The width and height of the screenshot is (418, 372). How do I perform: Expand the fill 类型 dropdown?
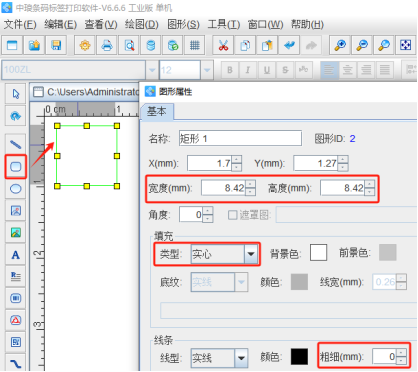[x=251, y=254]
